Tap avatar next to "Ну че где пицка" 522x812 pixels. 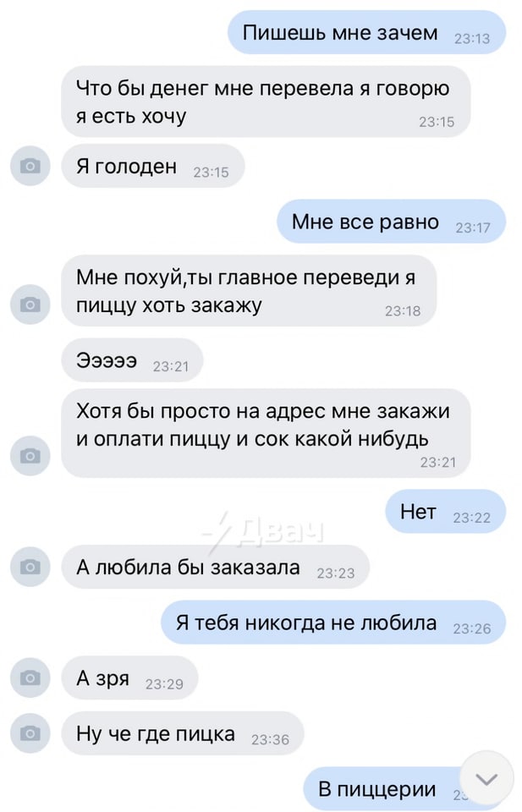coord(30,732)
